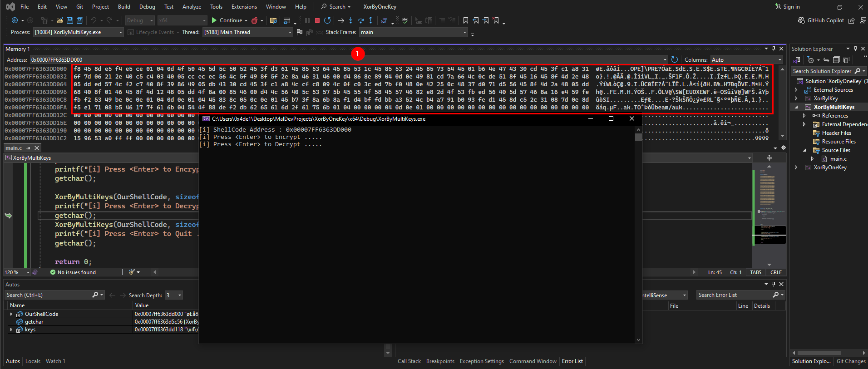The width and height of the screenshot is (868, 369).
Task: Collapse All in Solution Explorer toolbar
Action: (836, 60)
